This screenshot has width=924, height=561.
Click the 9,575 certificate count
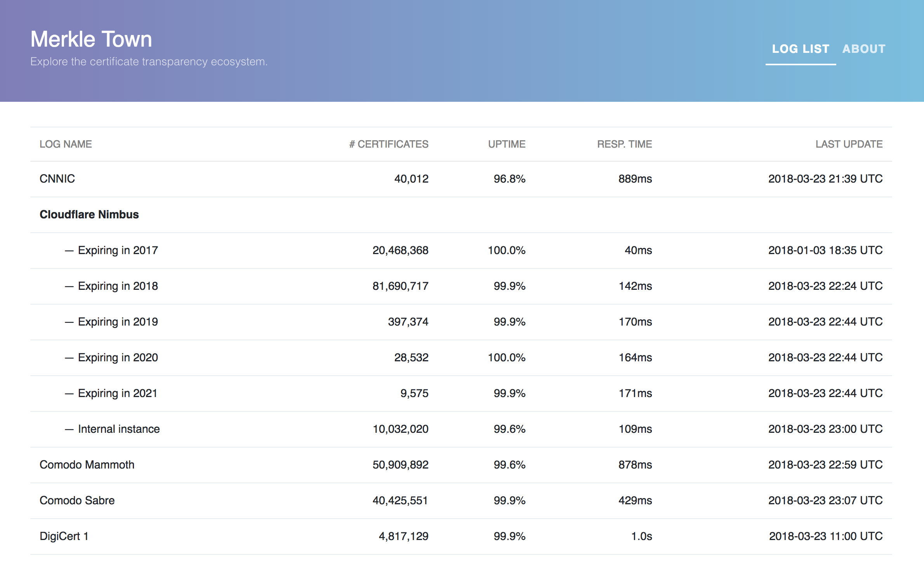pos(415,393)
